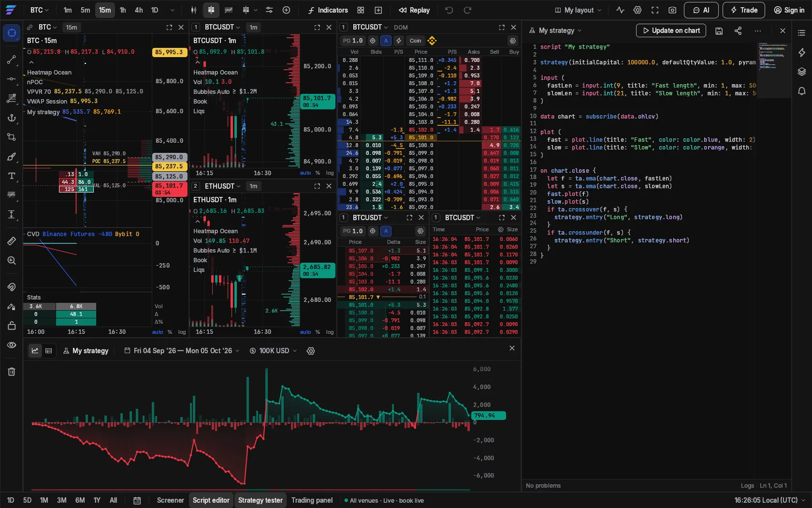Open the 100K USD capital dropdown
Viewport: 812px width, 508px height.
(x=273, y=351)
